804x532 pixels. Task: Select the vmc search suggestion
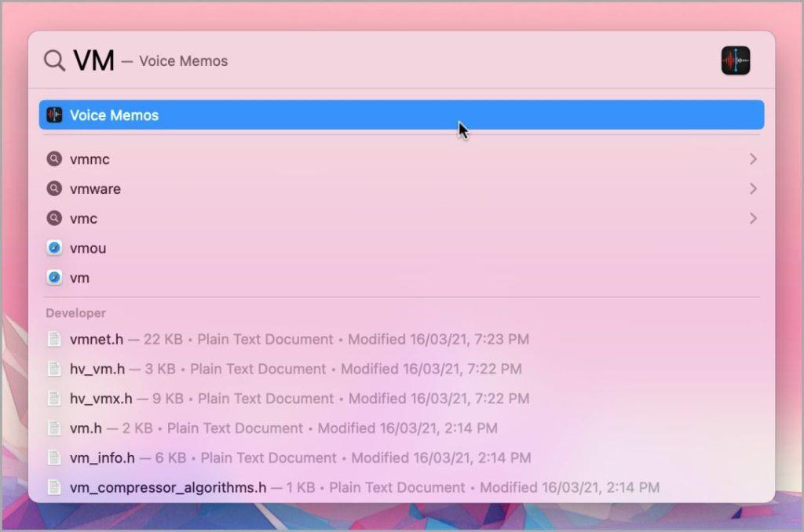401,218
